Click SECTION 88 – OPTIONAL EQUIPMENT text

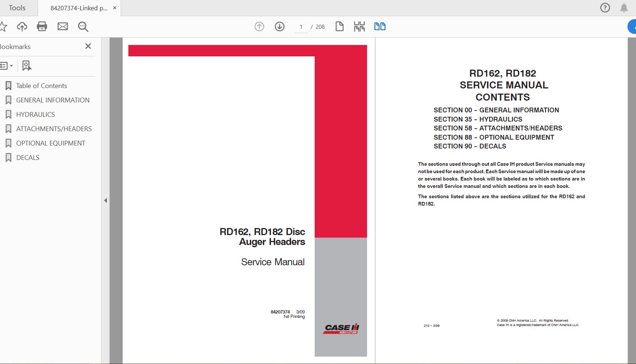[x=494, y=137]
